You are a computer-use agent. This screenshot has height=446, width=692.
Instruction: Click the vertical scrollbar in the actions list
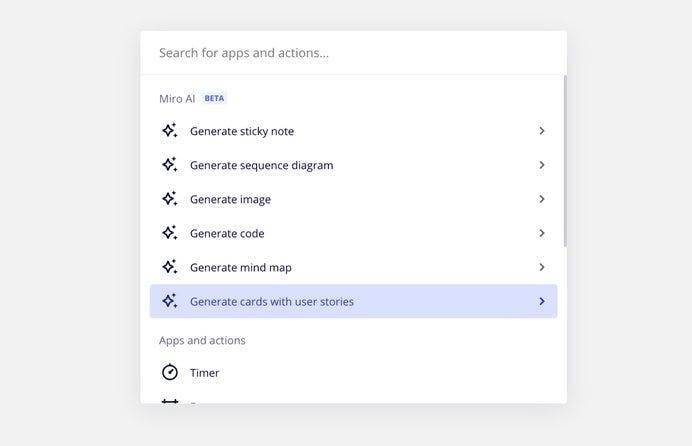(x=565, y=161)
